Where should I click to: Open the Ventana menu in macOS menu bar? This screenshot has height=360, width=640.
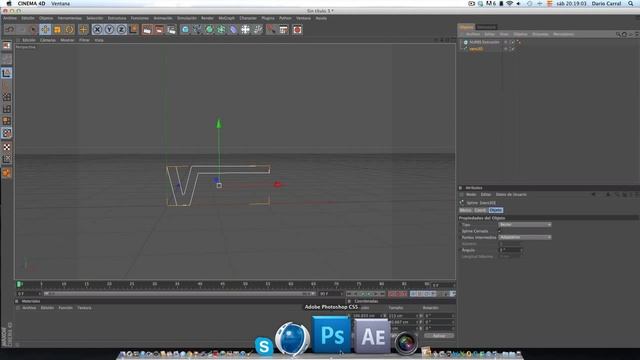pos(60,4)
